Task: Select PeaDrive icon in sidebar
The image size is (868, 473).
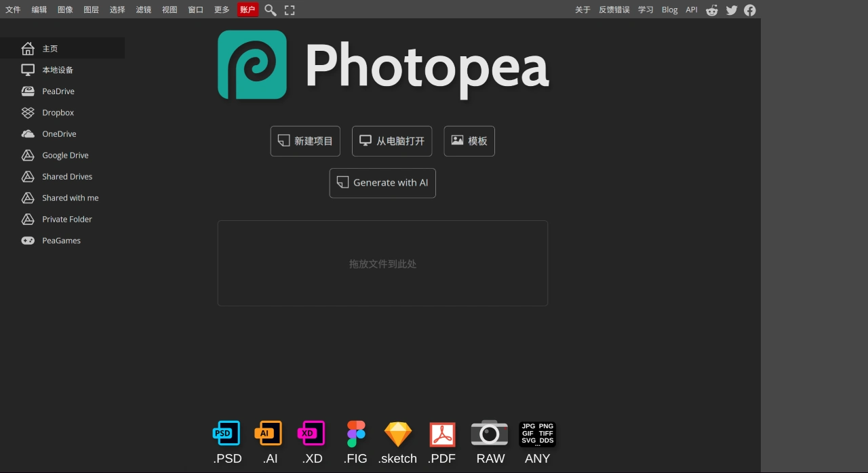Action: click(28, 91)
